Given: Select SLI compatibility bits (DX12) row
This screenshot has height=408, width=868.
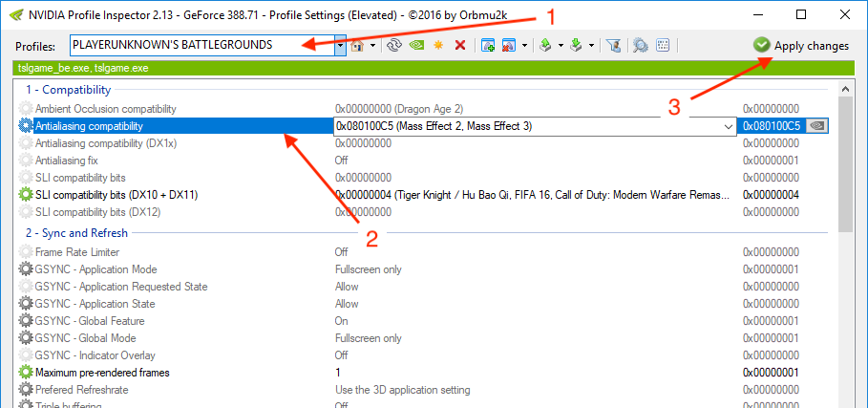Looking at the screenshot, I should (x=423, y=212).
